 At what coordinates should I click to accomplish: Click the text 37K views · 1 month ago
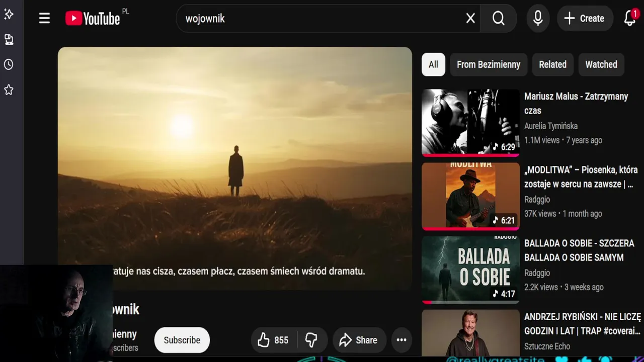563,214
